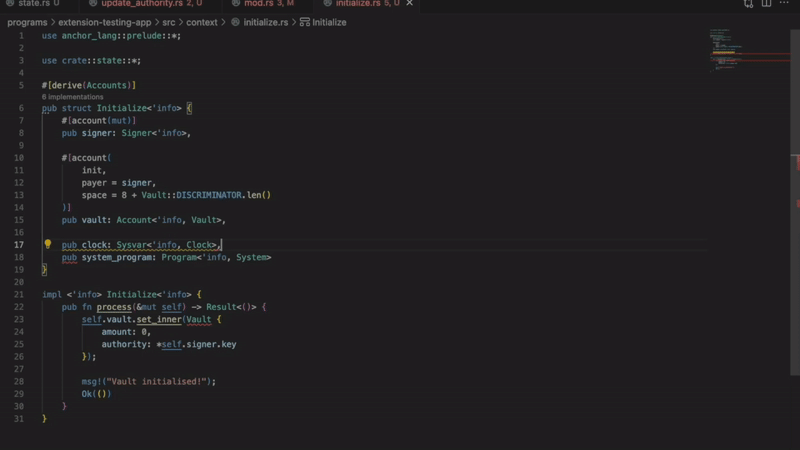Click the lightbulb quick fix icon
This screenshot has height=450, width=800.
47,245
